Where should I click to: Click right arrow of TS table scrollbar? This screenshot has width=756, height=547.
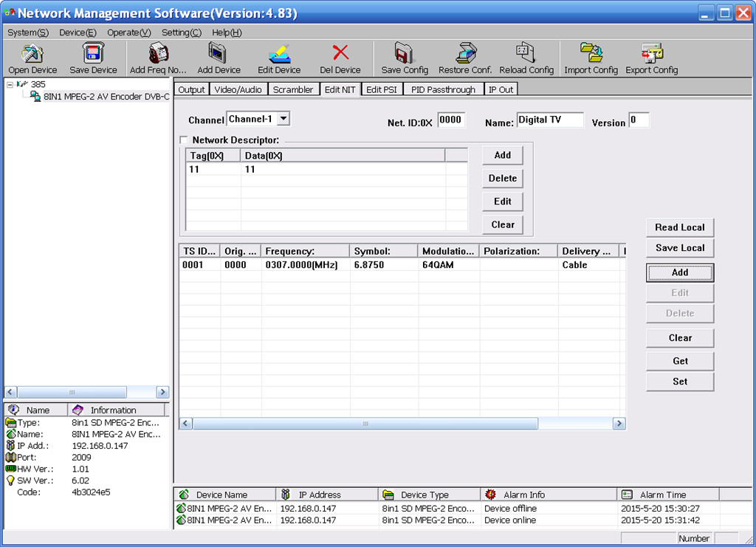619,424
